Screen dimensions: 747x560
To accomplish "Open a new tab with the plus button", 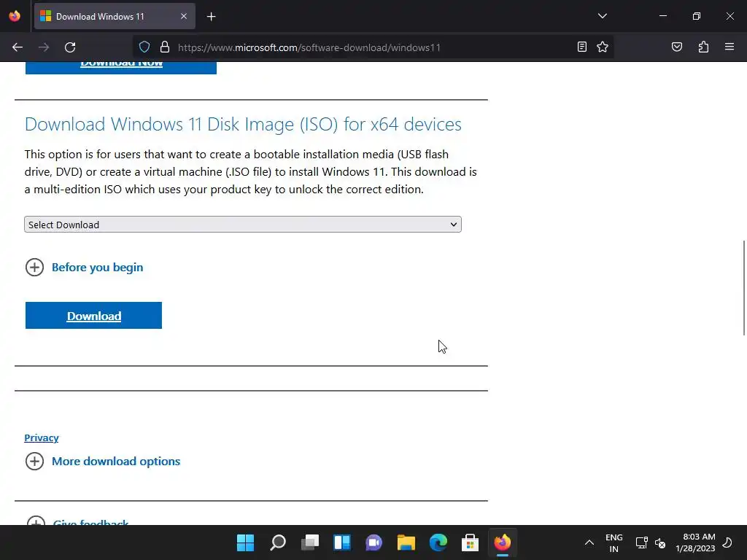I will click(212, 17).
